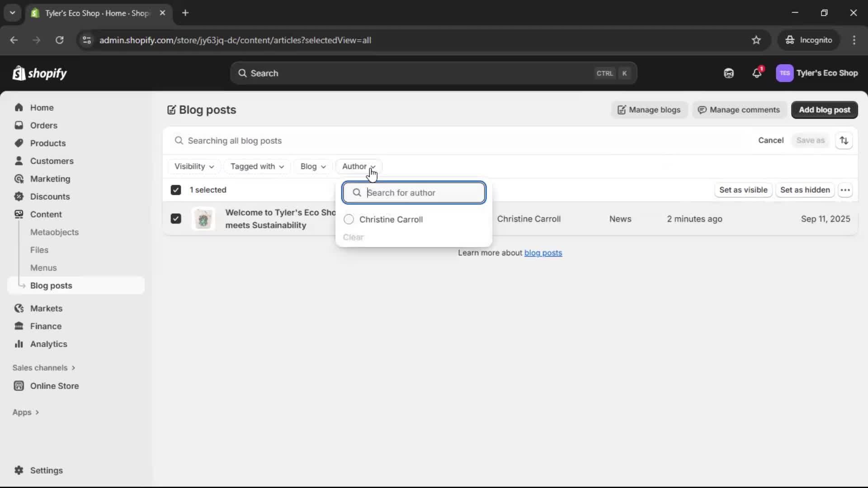Open the Visibility filter dropdown
The image size is (868, 488).
click(194, 166)
